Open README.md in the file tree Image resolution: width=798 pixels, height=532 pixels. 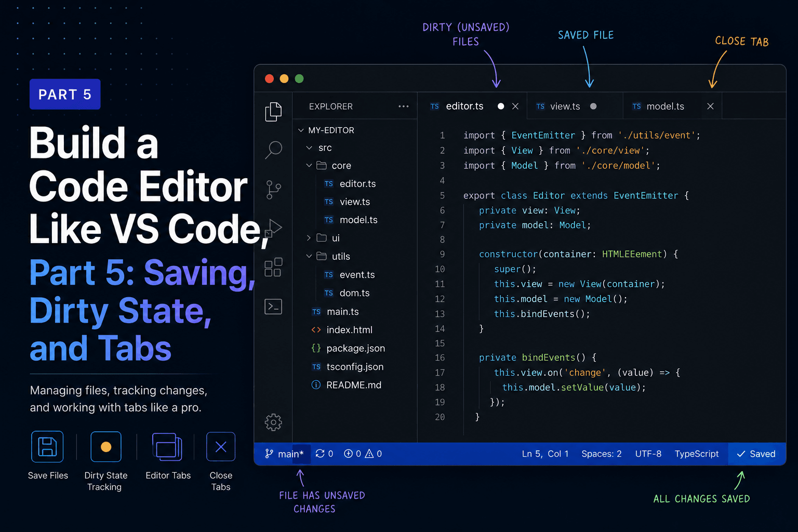tap(353, 385)
